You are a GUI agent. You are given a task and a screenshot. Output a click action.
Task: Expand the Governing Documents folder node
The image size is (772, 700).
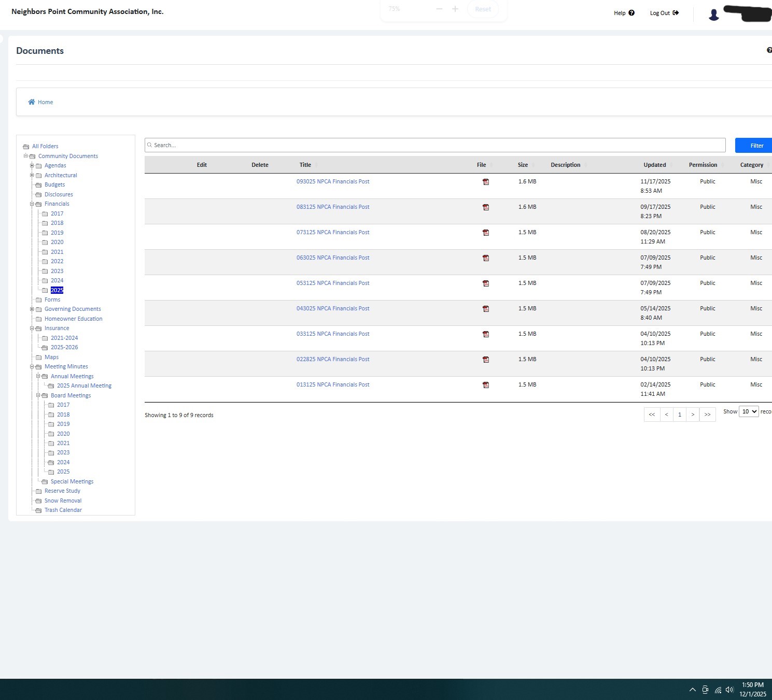click(x=32, y=309)
